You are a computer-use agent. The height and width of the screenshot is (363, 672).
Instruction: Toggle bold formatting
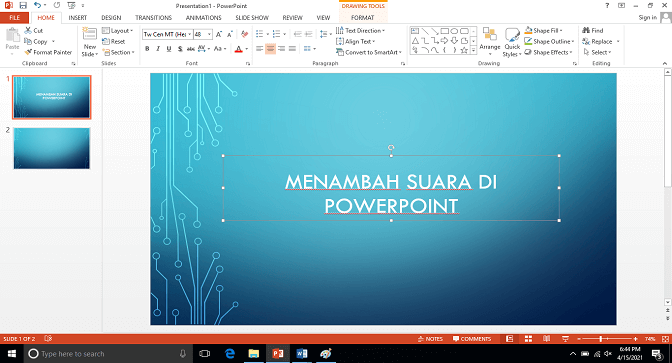[147, 49]
